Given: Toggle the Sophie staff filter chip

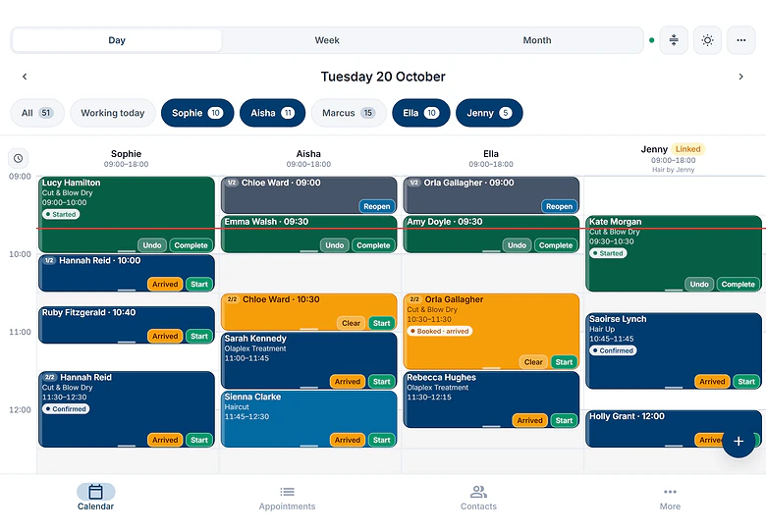Looking at the screenshot, I should (197, 113).
